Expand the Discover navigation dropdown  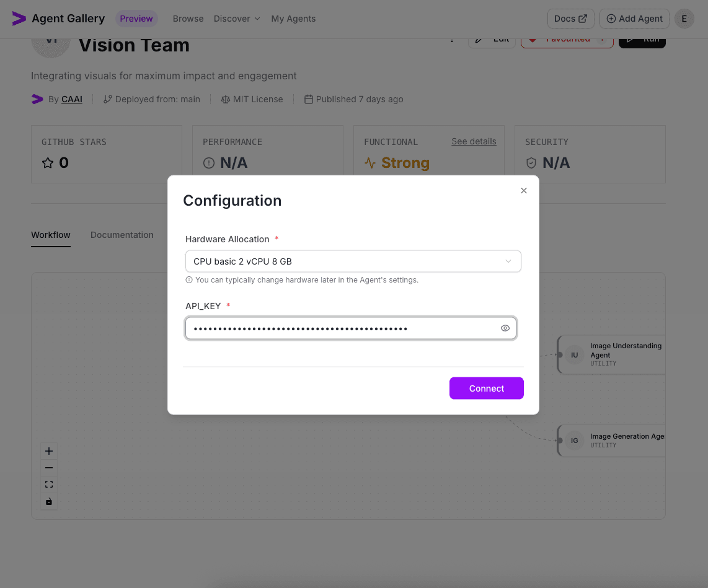point(237,19)
